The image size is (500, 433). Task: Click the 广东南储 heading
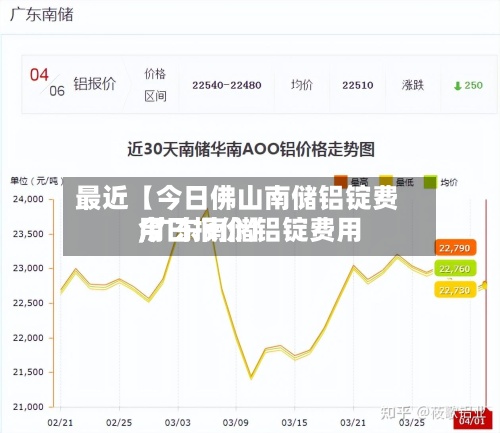(42, 15)
